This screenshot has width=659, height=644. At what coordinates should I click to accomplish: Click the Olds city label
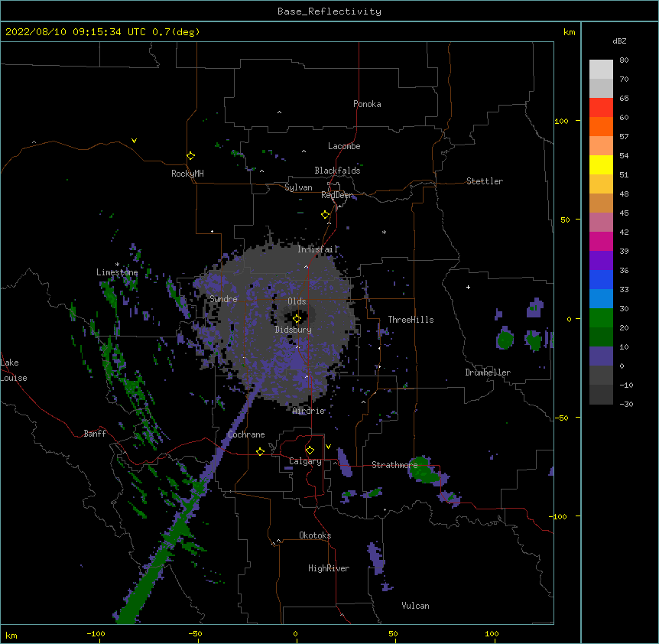[297, 301]
